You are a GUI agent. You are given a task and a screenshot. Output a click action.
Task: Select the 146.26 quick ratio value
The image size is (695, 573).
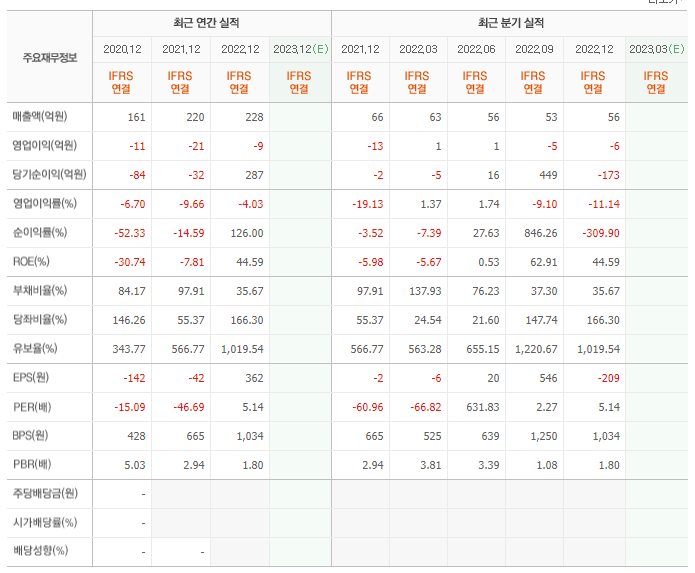click(x=129, y=320)
